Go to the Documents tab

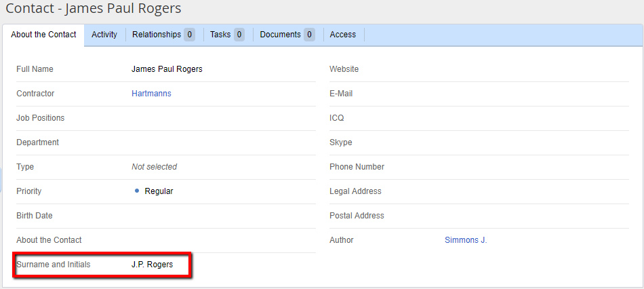coord(280,35)
